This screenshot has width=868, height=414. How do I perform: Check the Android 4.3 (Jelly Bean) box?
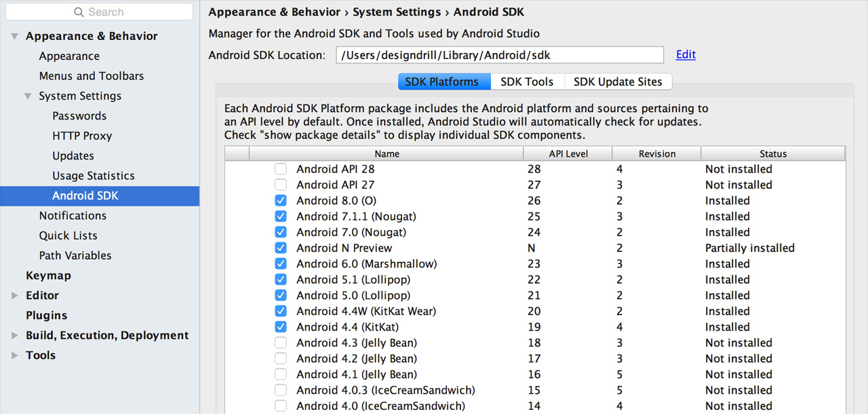[x=281, y=343]
